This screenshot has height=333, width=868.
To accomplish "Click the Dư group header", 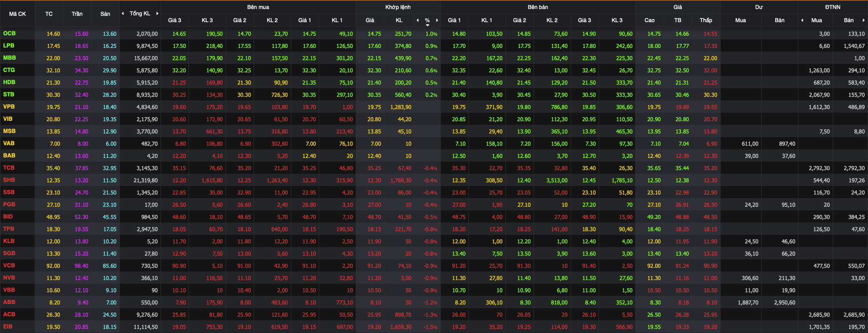I will (x=759, y=7).
